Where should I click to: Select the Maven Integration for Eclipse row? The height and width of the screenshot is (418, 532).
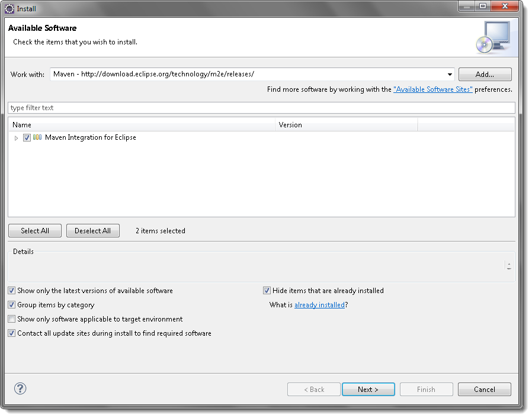[x=262, y=137]
